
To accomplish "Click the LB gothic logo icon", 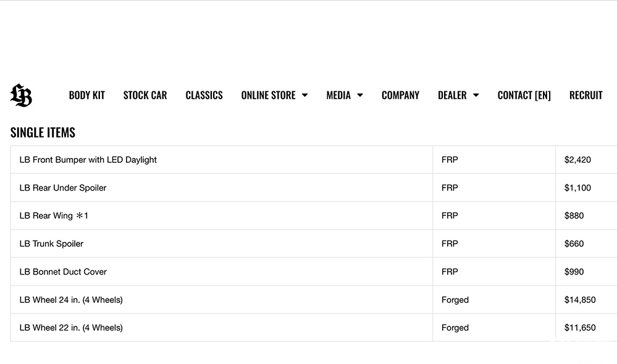I will (x=21, y=95).
